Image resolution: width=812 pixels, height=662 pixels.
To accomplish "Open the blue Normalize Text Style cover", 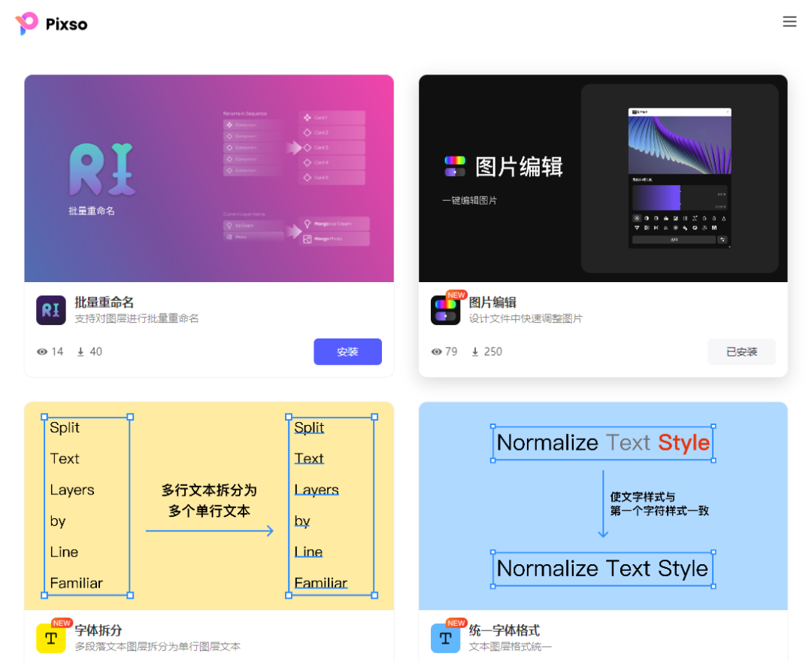I will point(603,506).
